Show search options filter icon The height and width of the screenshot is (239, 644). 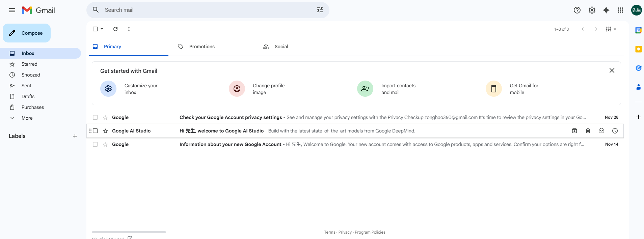(x=320, y=10)
